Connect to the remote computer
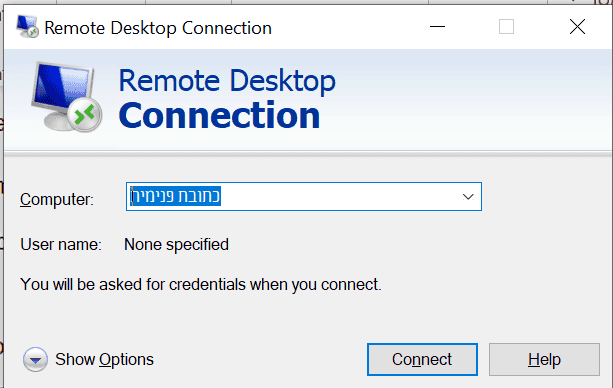The height and width of the screenshot is (388, 613). (x=422, y=359)
